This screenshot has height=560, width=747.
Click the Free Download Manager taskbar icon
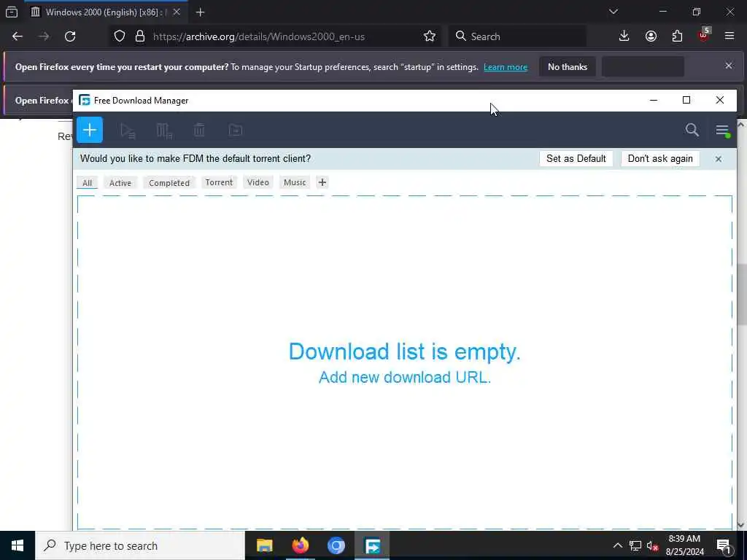click(372, 545)
